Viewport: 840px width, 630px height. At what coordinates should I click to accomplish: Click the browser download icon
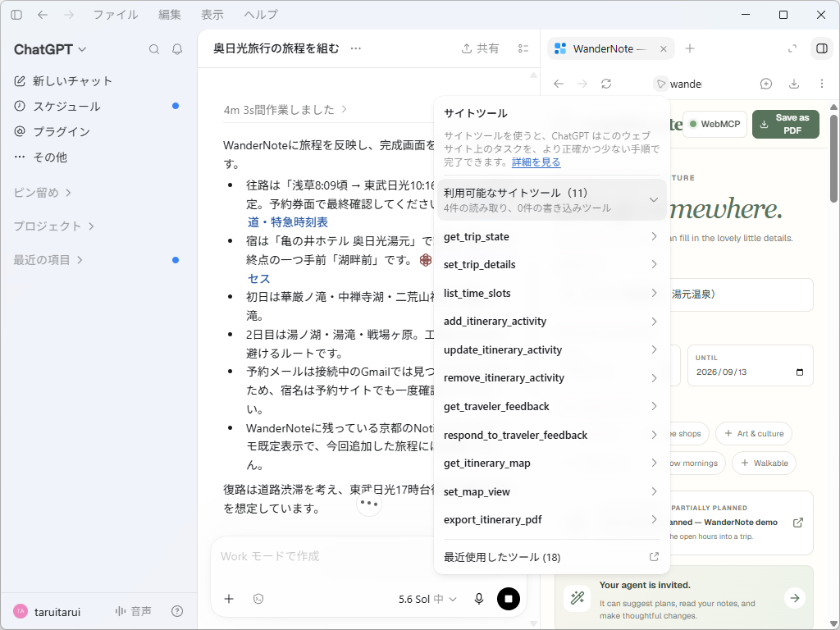point(794,84)
